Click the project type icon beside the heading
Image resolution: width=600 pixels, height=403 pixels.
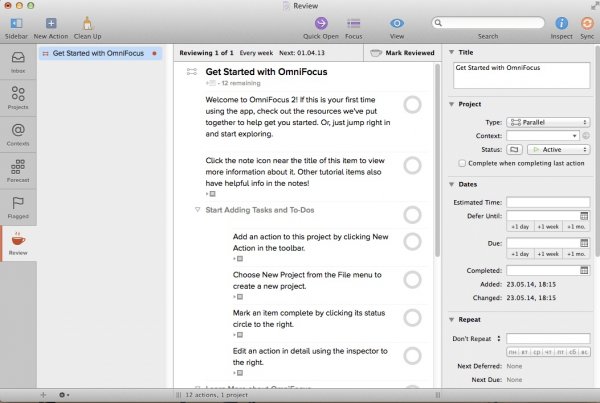tap(192, 72)
